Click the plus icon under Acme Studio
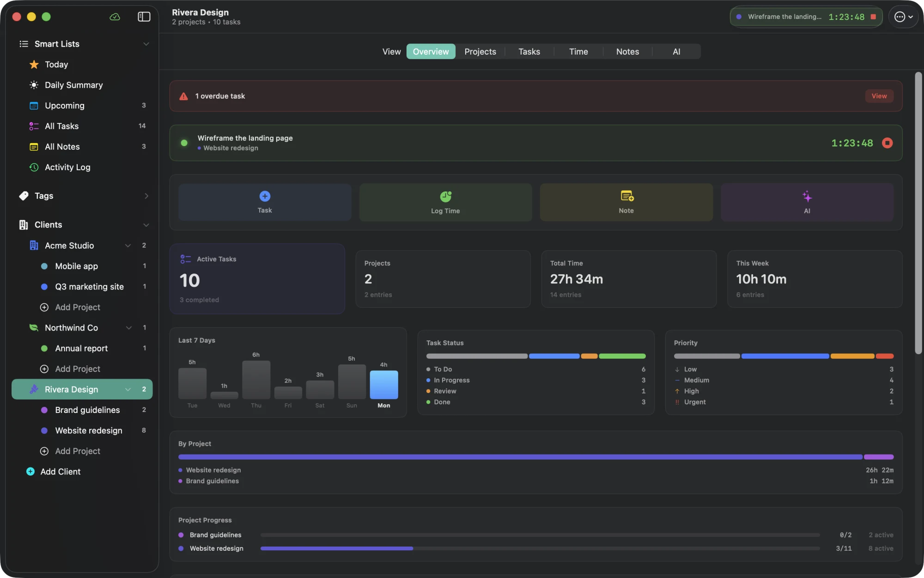 coord(44,307)
